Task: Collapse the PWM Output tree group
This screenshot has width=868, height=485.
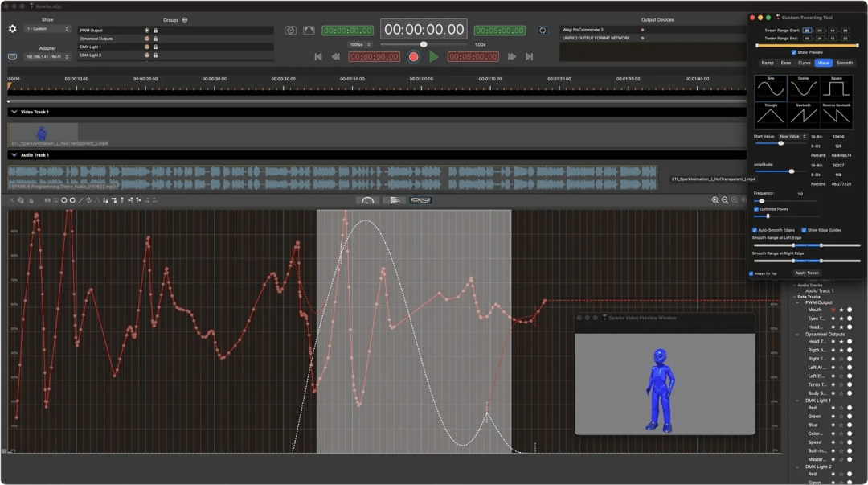Action: coord(798,302)
